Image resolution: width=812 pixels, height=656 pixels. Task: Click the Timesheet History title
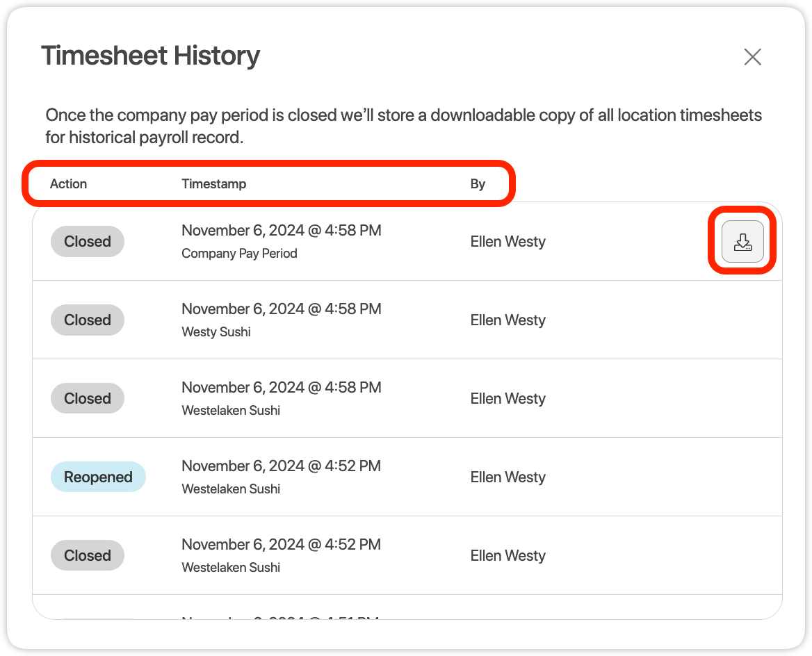150,56
